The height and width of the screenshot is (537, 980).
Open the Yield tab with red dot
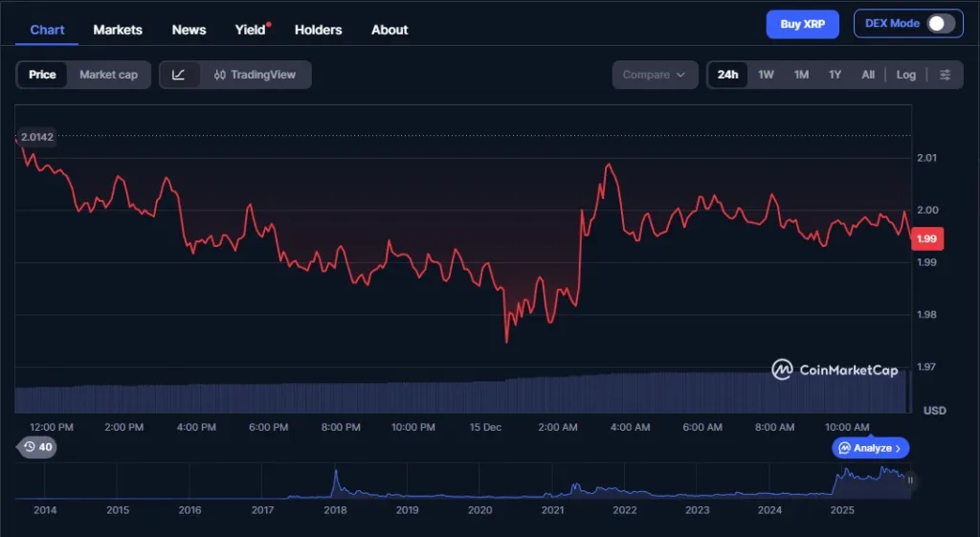point(251,30)
